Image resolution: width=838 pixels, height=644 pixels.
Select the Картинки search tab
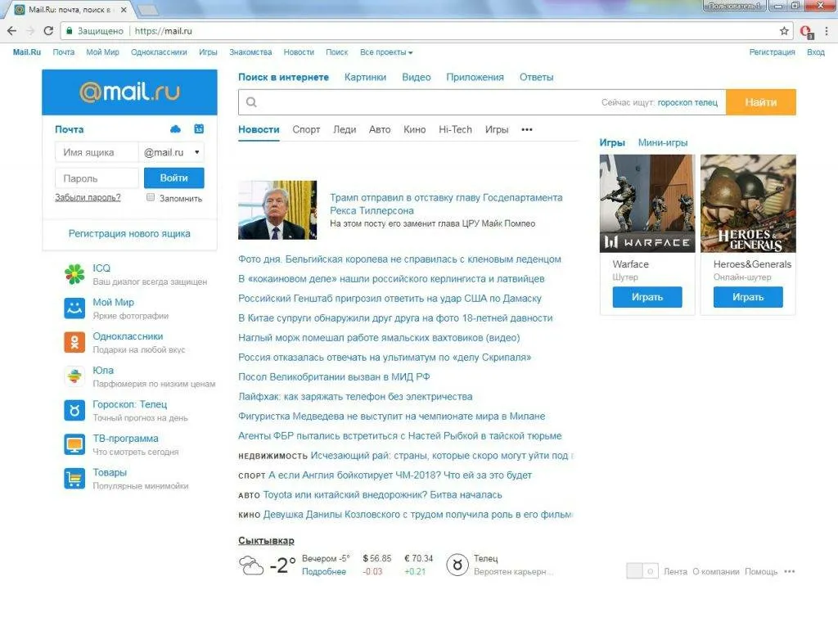point(366,77)
